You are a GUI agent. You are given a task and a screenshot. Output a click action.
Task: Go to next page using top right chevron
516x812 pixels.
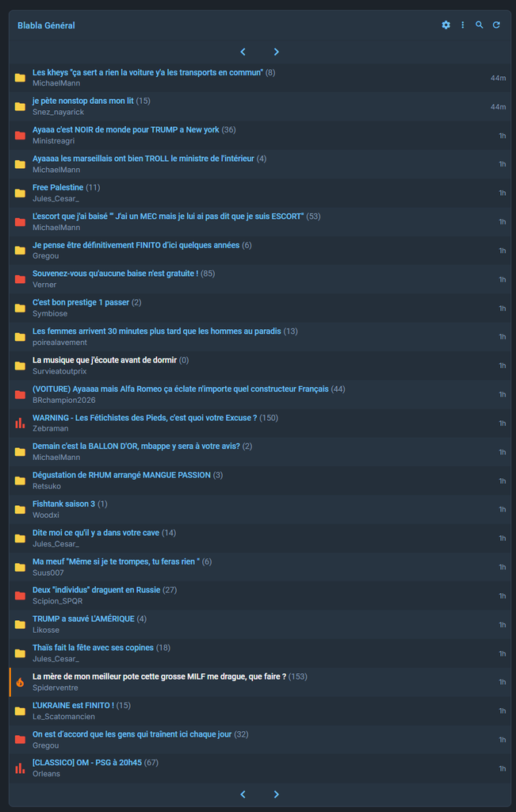277,52
